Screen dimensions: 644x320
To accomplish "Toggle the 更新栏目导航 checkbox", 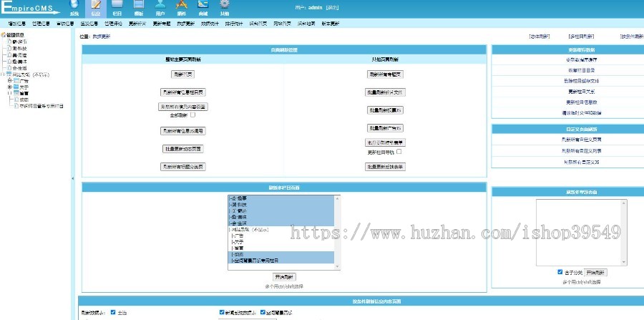I will pyautogui.click(x=399, y=152).
